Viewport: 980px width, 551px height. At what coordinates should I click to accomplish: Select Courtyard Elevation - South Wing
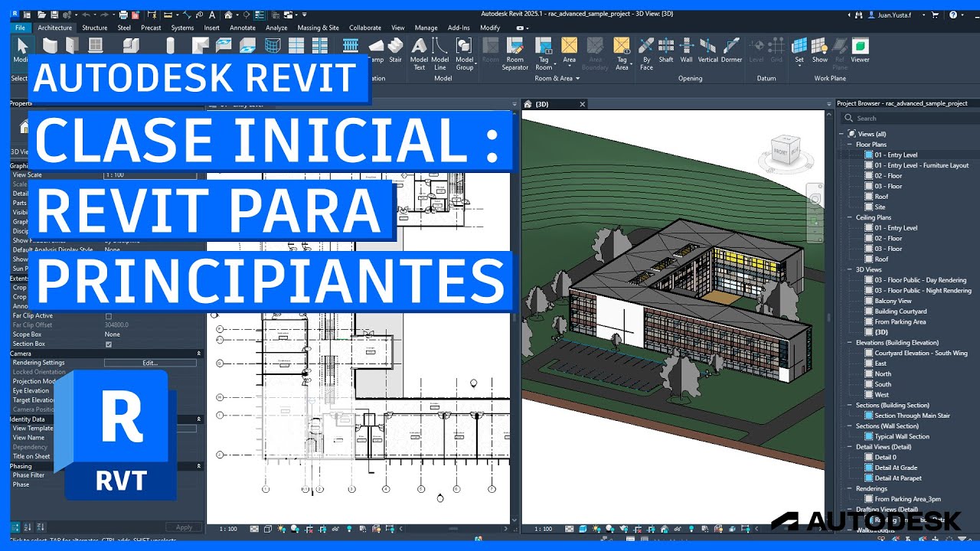tap(921, 353)
